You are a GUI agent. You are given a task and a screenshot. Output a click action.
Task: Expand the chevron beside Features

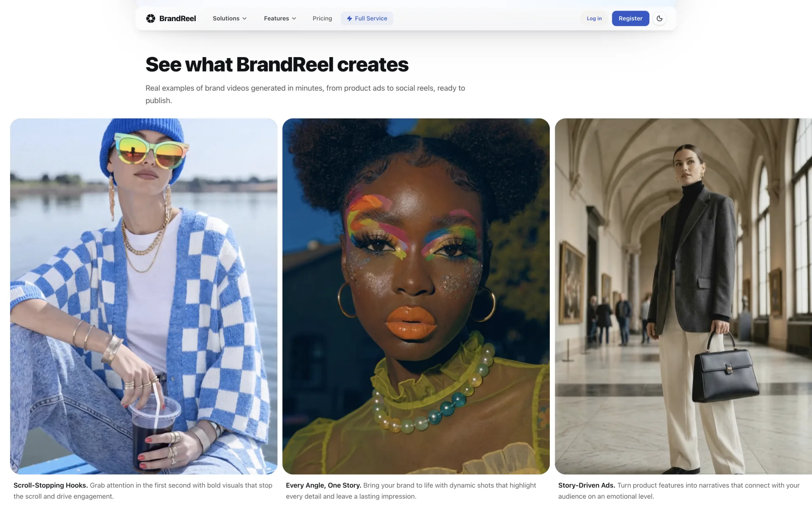(x=294, y=19)
